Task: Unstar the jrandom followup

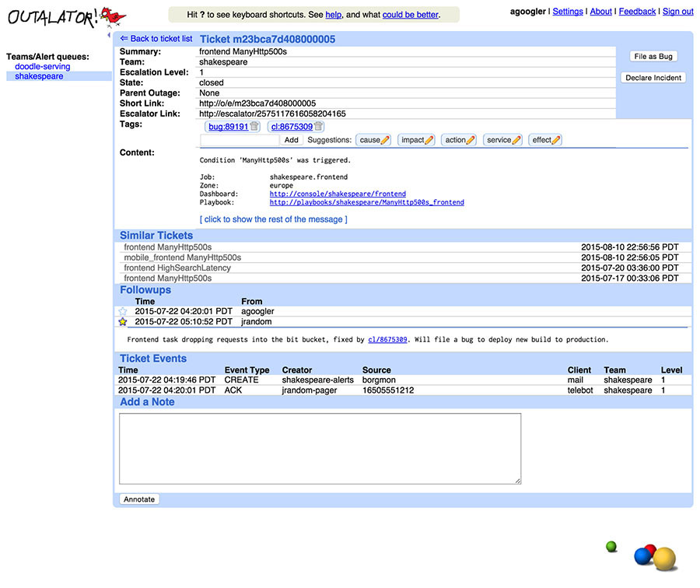Action: (x=123, y=322)
